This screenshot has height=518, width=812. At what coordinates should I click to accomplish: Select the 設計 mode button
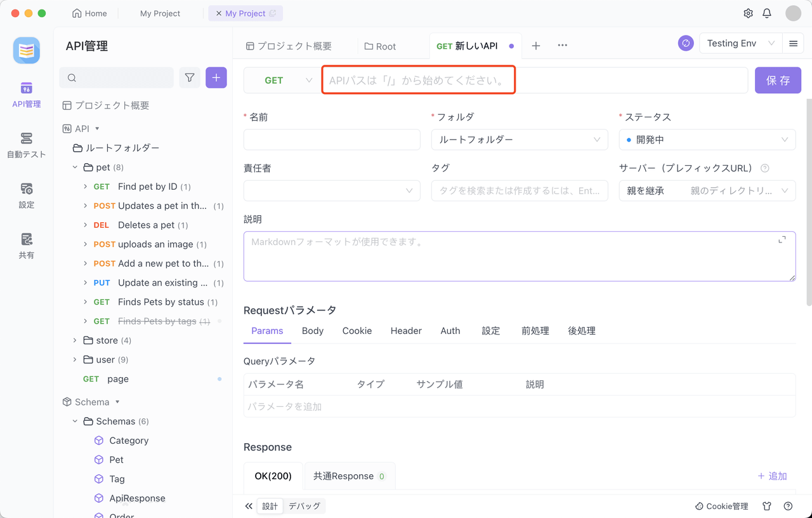pos(270,506)
